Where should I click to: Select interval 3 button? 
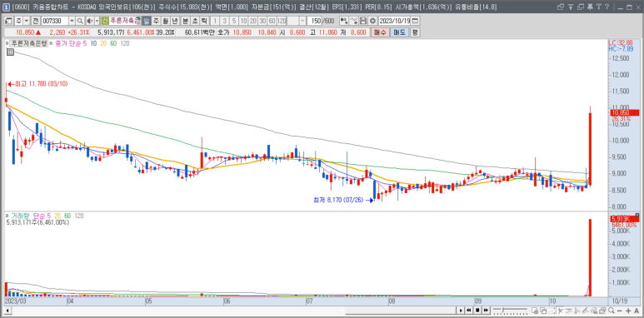click(x=224, y=21)
